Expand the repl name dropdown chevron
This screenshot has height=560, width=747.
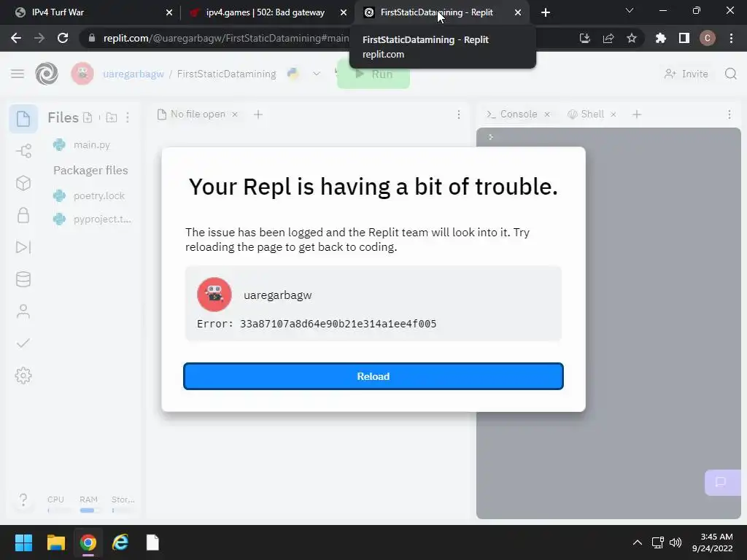[x=317, y=74]
